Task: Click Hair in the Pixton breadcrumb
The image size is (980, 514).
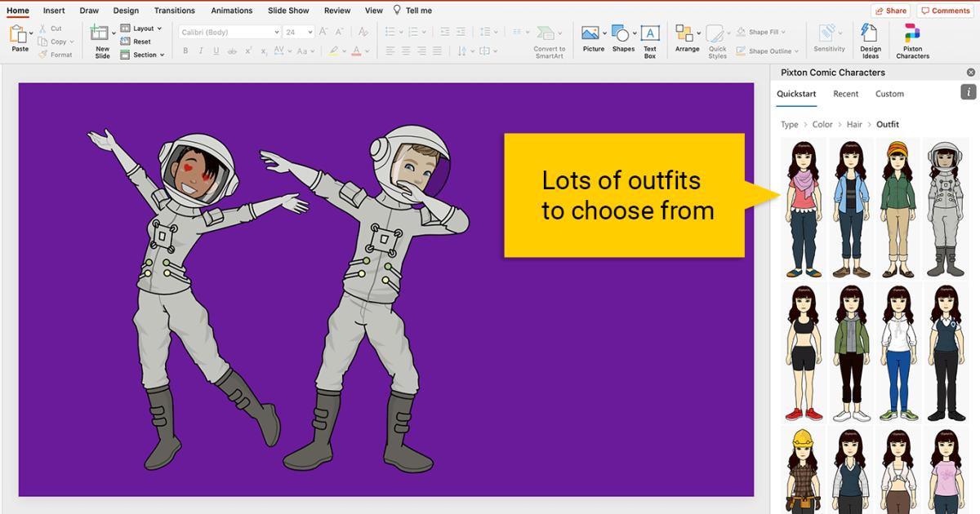Action: 856,124
